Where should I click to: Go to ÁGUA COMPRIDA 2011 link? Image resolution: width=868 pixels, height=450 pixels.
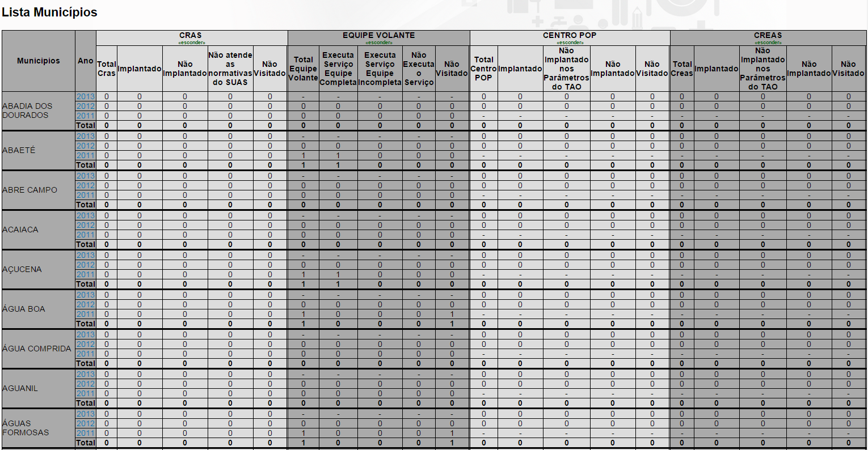tap(86, 354)
